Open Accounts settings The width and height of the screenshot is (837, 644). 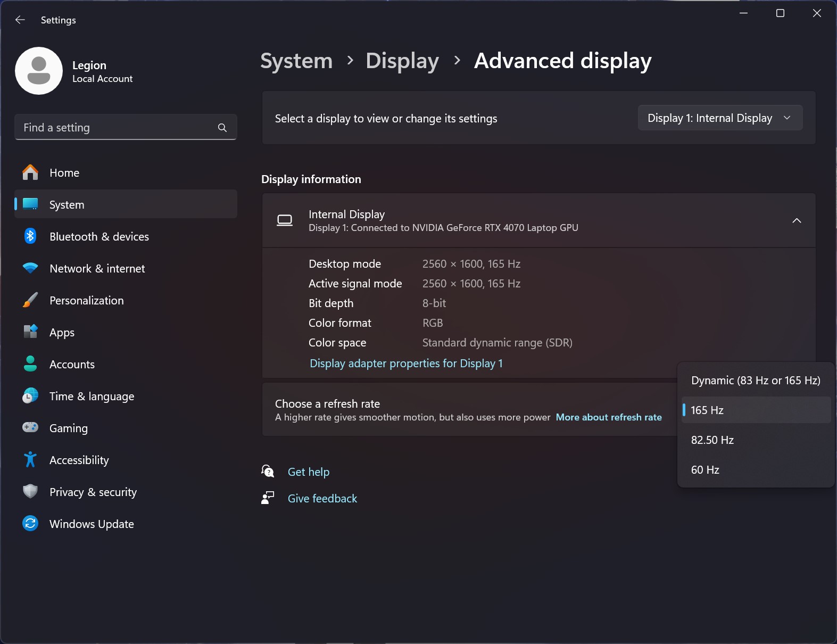[126, 364]
